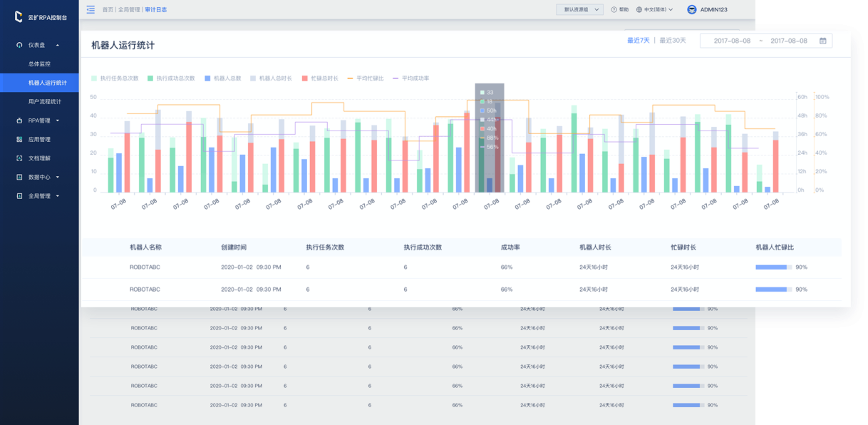Expand the RPA管理 sidebar menu

click(x=39, y=121)
